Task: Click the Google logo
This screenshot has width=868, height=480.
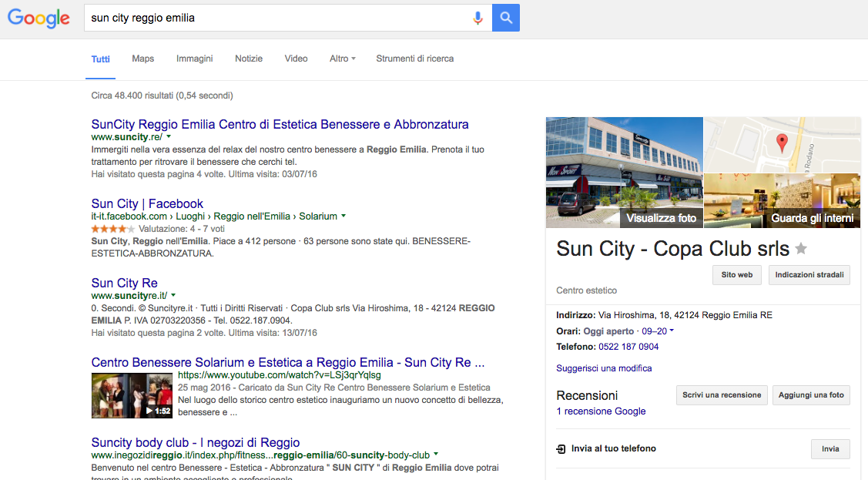Action: pyautogui.click(x=39, y=18)
